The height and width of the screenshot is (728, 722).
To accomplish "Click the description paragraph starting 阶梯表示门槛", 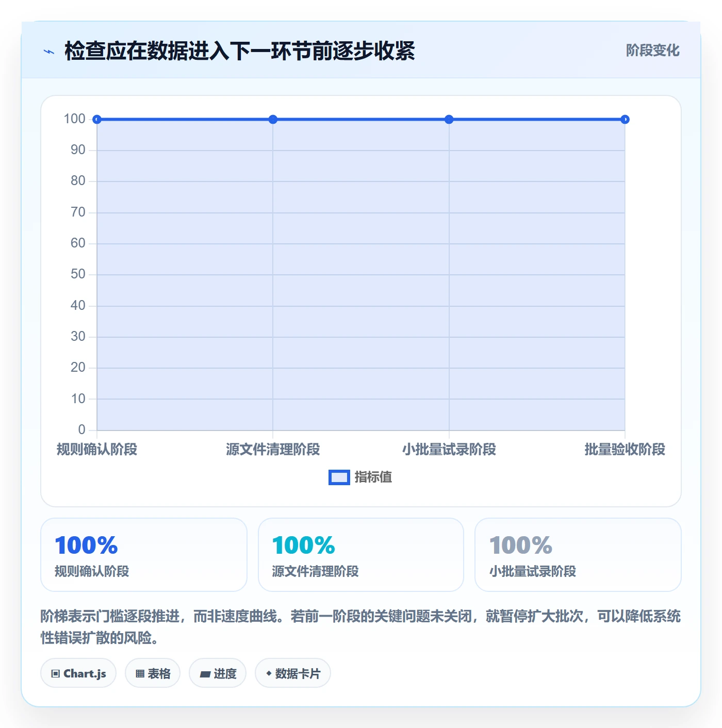I will tap(360, 627).
